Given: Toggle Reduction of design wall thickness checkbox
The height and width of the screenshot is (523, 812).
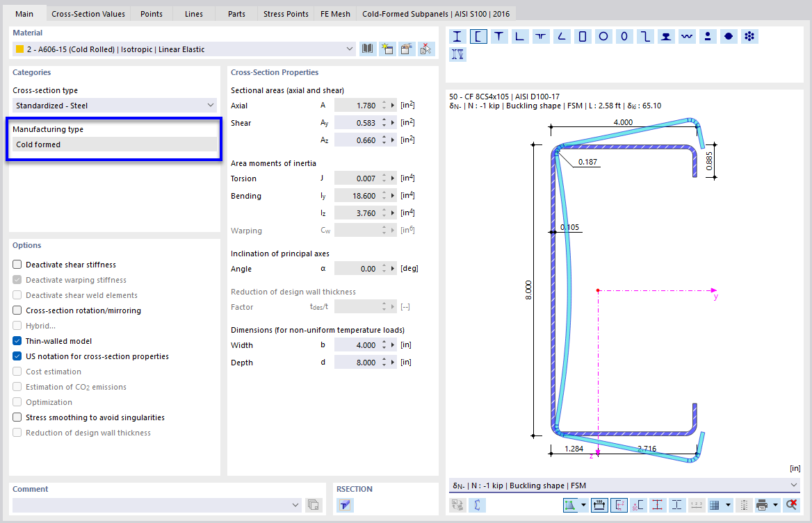Looking at the screenshot, I should coord(17,433).
